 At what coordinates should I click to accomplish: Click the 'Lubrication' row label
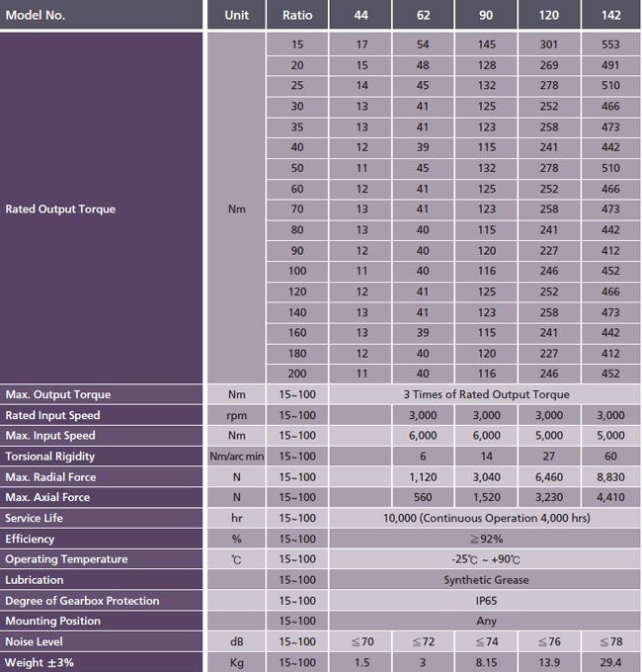pyautogui.click(x=101, y=580)
